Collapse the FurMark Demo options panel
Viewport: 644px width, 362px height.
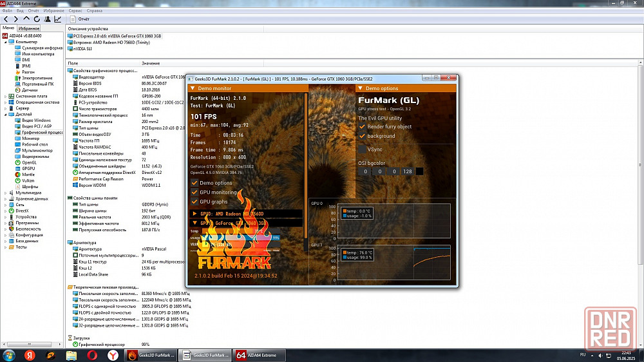360,88
